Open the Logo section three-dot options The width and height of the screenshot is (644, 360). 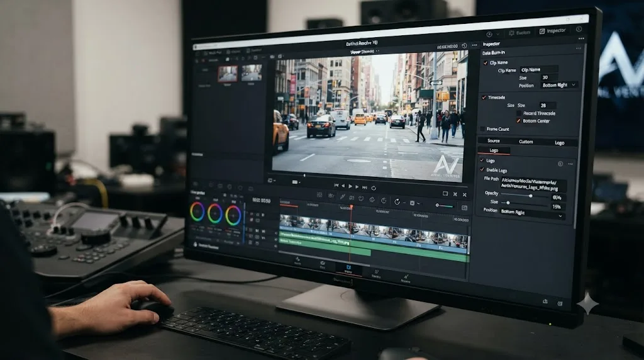coord(570,164)
